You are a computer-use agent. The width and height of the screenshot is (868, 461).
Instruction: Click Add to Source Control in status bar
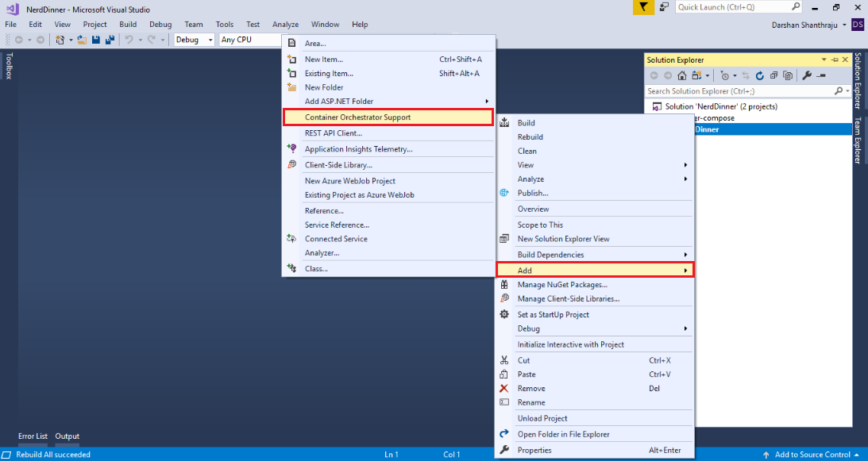(x=812, y=455)
